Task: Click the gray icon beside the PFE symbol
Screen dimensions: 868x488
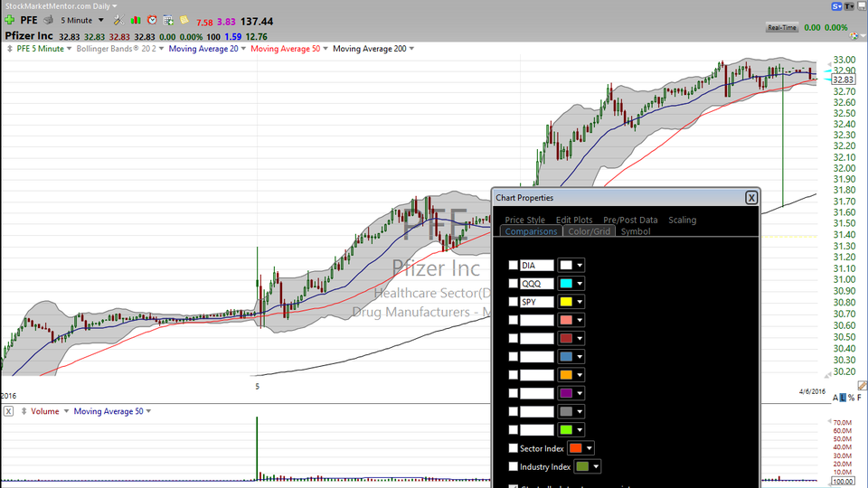Action: [x=48, y=21]
